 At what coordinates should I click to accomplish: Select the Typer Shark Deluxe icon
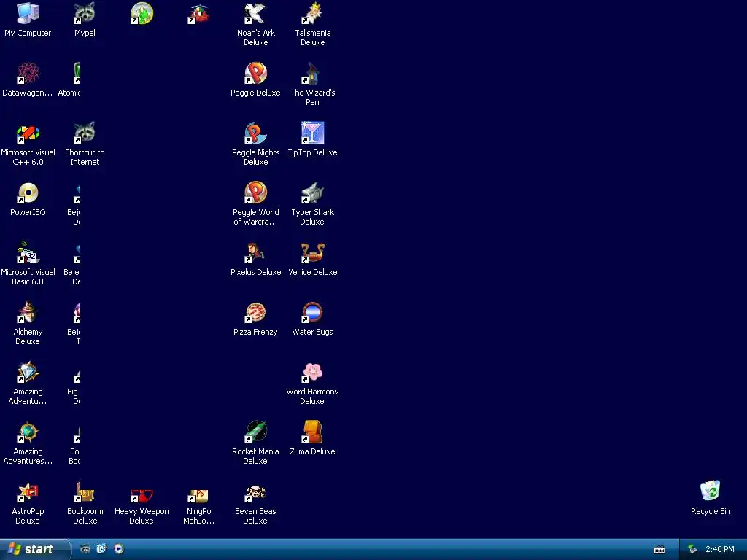coord(312,192)
